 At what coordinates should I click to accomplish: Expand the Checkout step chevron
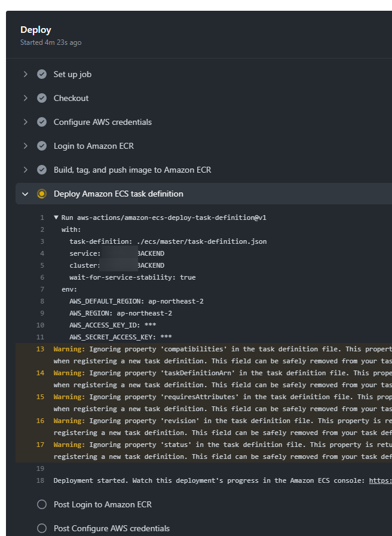click(25, 98)
